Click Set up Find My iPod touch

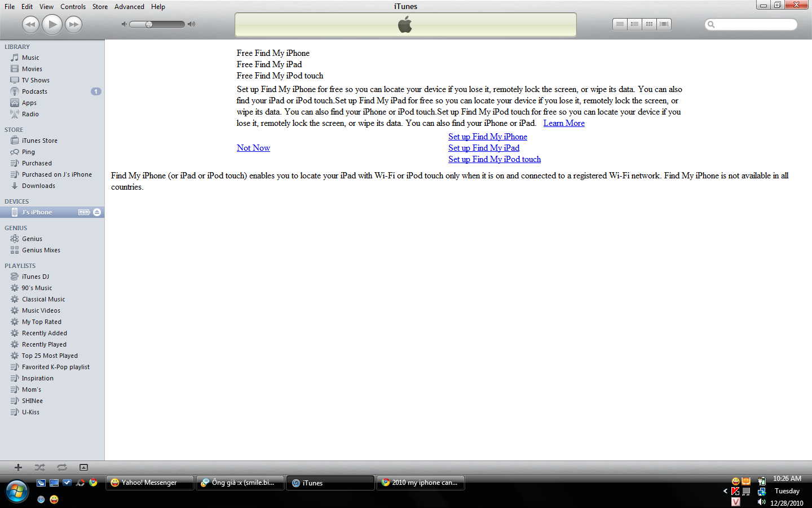(495, 159)
